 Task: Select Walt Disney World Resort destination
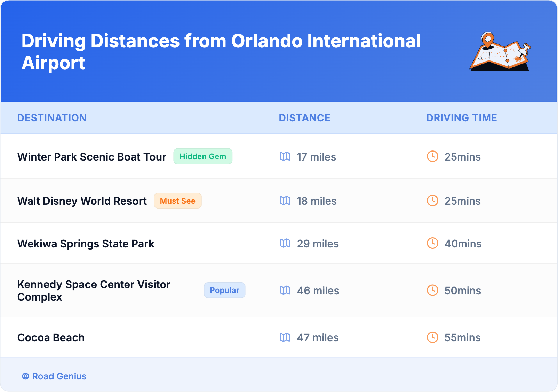(x=82, y=201)
